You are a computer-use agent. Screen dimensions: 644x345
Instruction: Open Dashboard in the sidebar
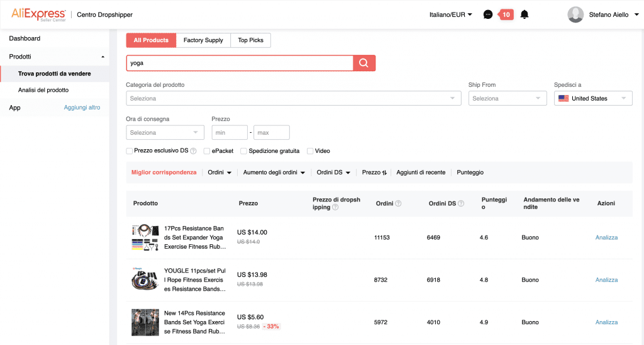25,38
